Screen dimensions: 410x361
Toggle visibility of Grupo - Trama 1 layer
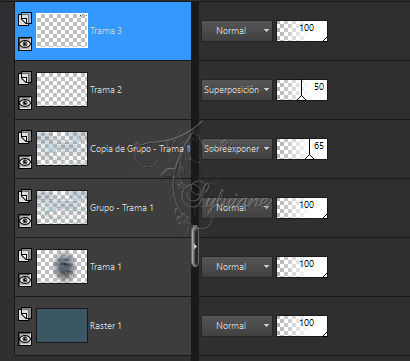pos(25,221)
